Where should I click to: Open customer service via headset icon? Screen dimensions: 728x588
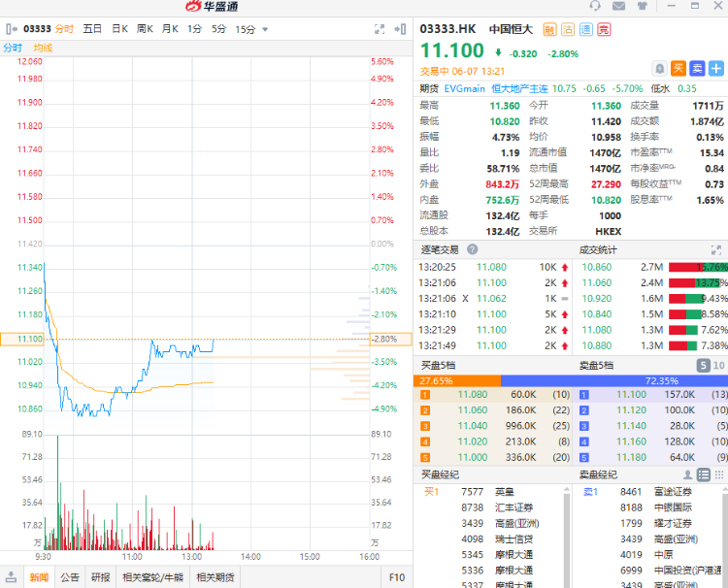coord(595,6)
